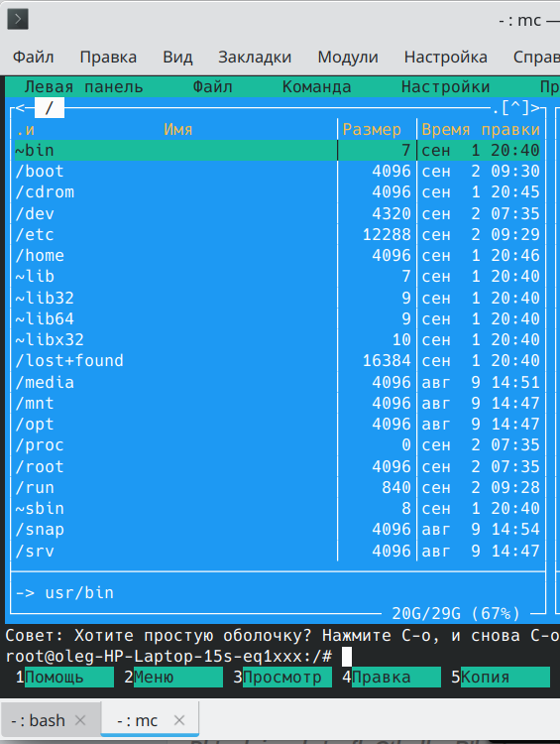Sort by the Имя column header

point(177,130)
